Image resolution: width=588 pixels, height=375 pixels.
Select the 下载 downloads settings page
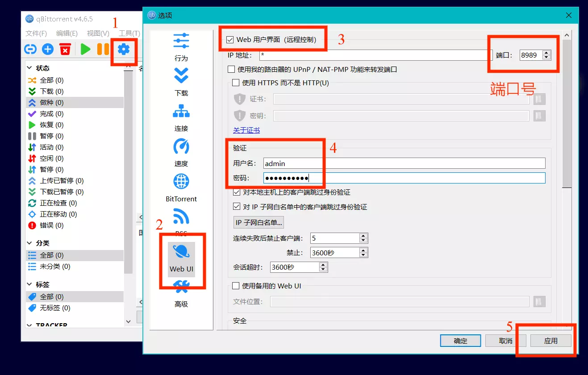(x=181, y=83)
